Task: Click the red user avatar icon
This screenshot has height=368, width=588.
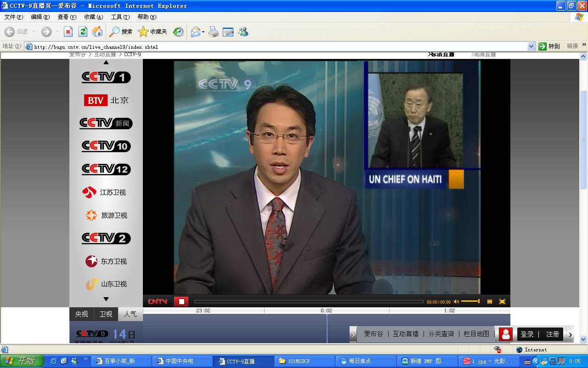Action: coord(506,334)
